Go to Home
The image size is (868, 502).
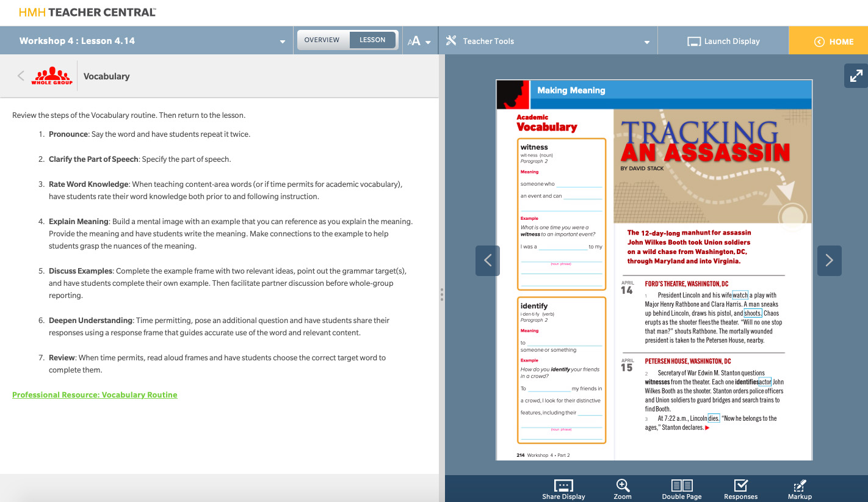828,41
